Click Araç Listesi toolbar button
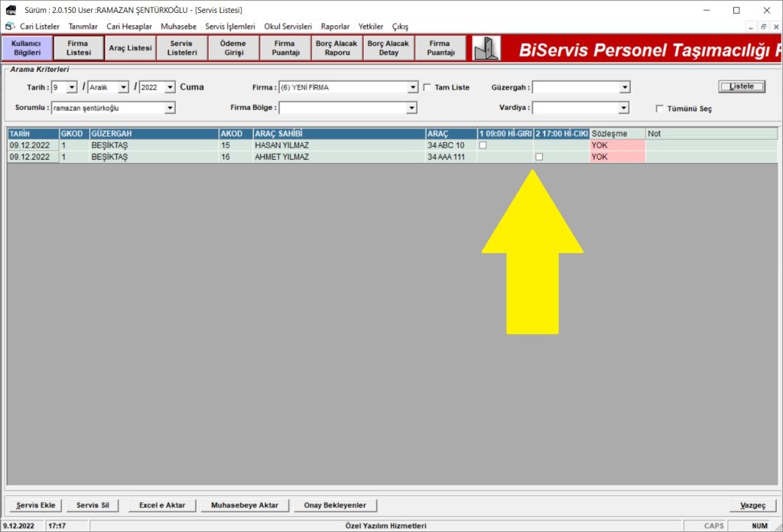Screen dimensions: 783x532 click(130, 48)
